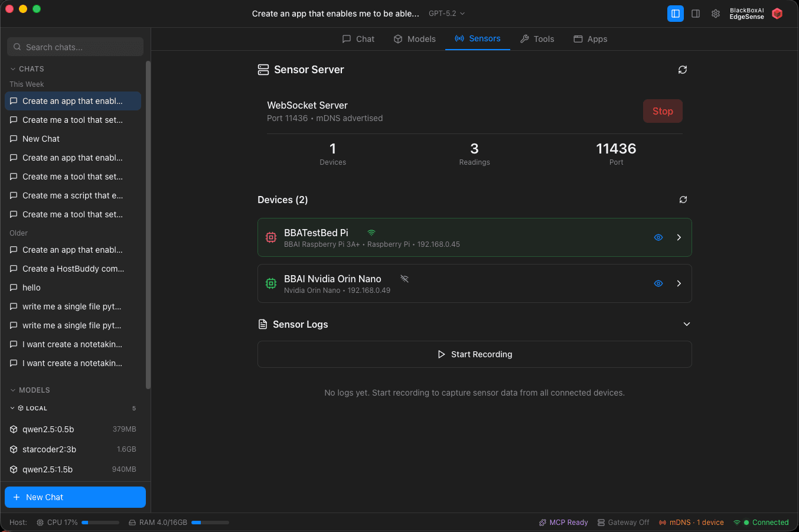Screen dimensions: 799x532
Task: Refresh the Devices list
Action: tap(683, 200)
